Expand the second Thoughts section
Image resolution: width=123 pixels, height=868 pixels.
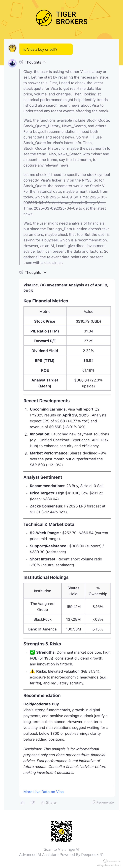click(x=45, y=272)
